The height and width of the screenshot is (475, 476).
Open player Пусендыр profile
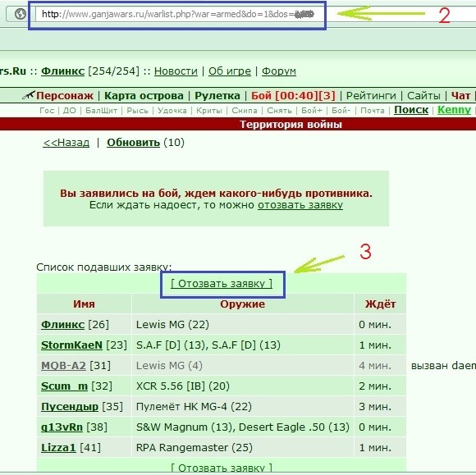(70, 407)
